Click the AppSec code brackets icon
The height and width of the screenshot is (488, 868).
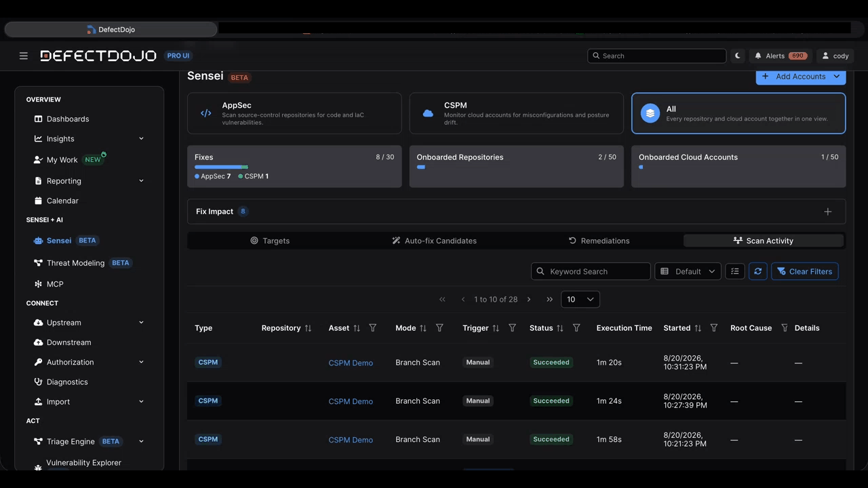pos(206,113)
